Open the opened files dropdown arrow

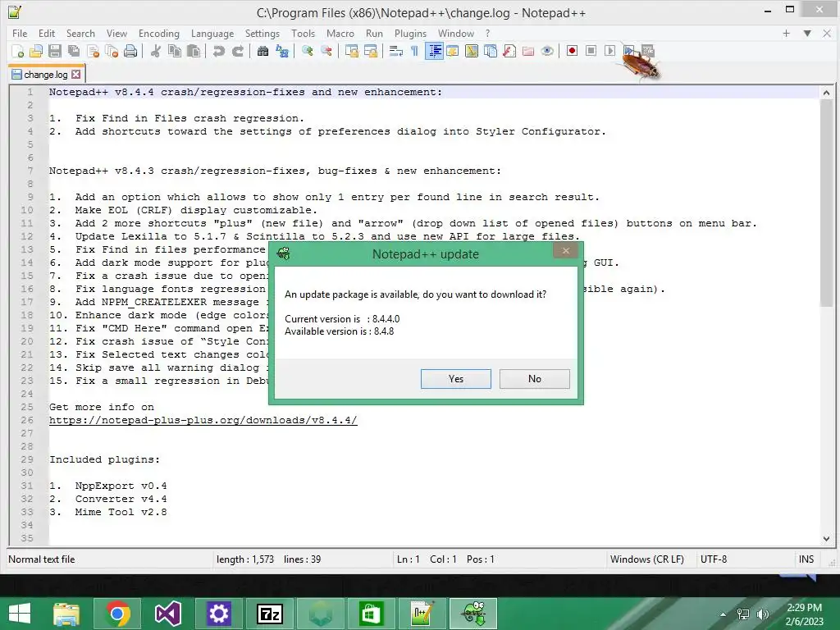(807, 33)
